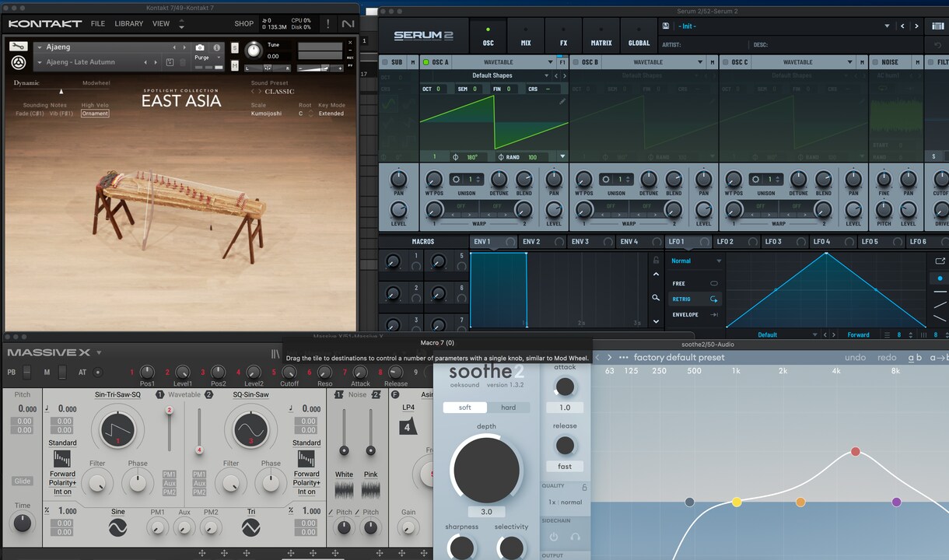Open Massive X header dropdown arrow
This screenshot has height=560, width=949.
pos(100,352)
